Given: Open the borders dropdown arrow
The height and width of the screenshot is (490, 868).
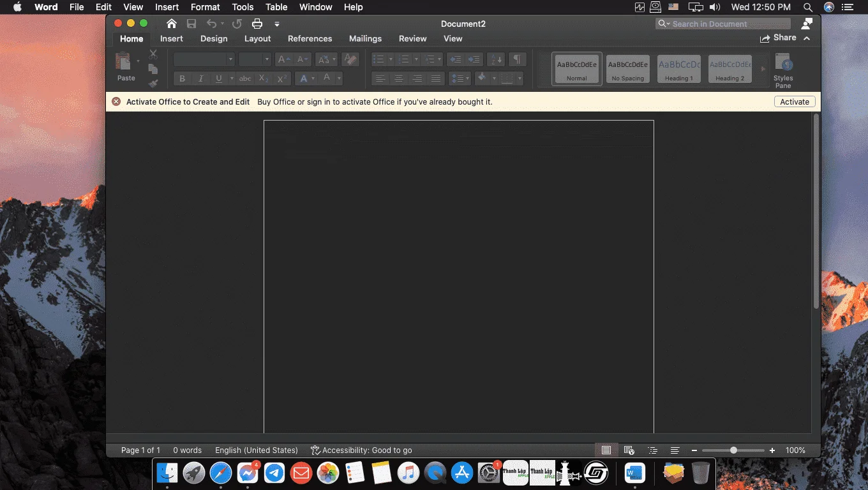Looking at the screenshot, I should point(520,78).
